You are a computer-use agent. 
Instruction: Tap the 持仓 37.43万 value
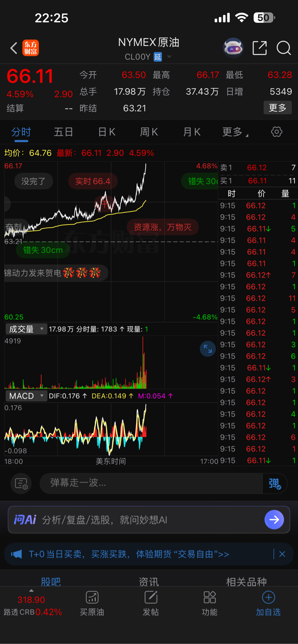pos(202,92)
